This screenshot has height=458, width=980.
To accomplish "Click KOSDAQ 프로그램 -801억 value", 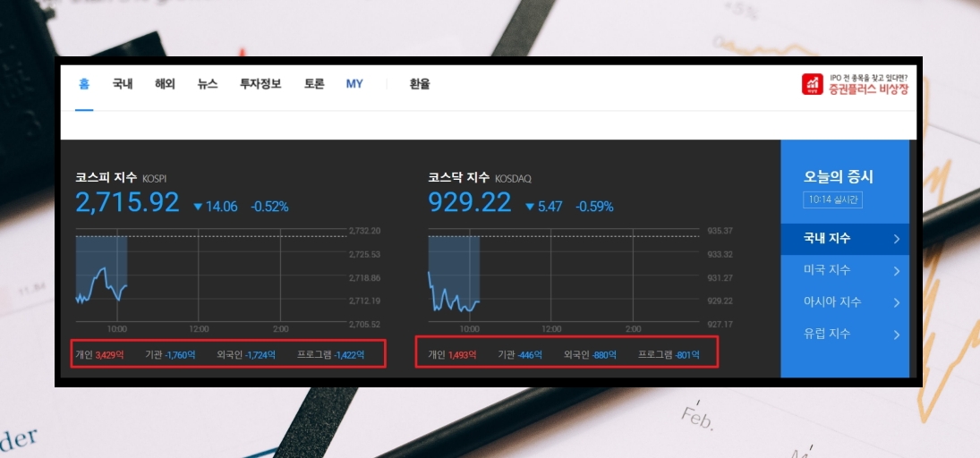I will click(687, 355).
